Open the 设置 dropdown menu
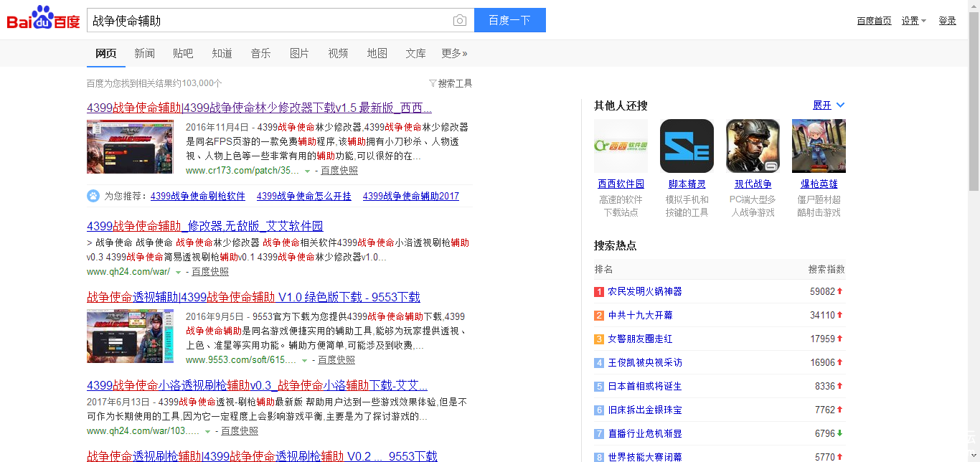The width and height of the screenshot is (980, 462). tap(914, 21)
